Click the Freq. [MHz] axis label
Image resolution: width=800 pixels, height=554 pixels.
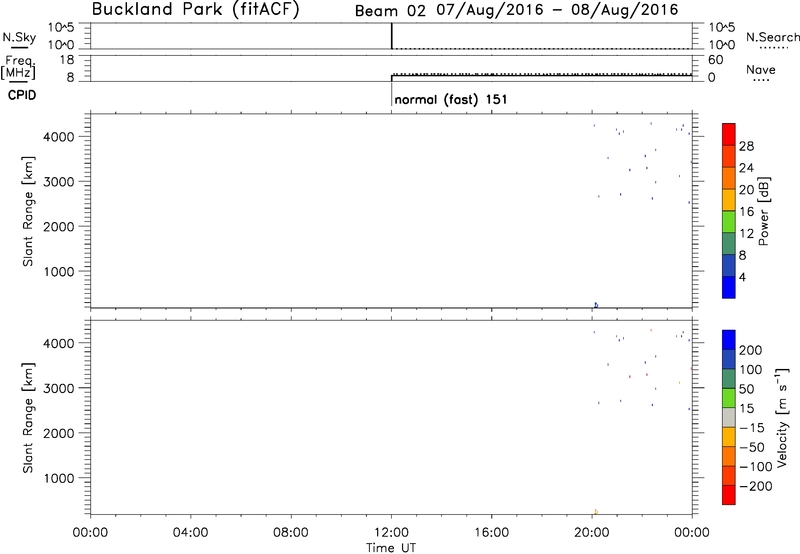pos(19,67)
